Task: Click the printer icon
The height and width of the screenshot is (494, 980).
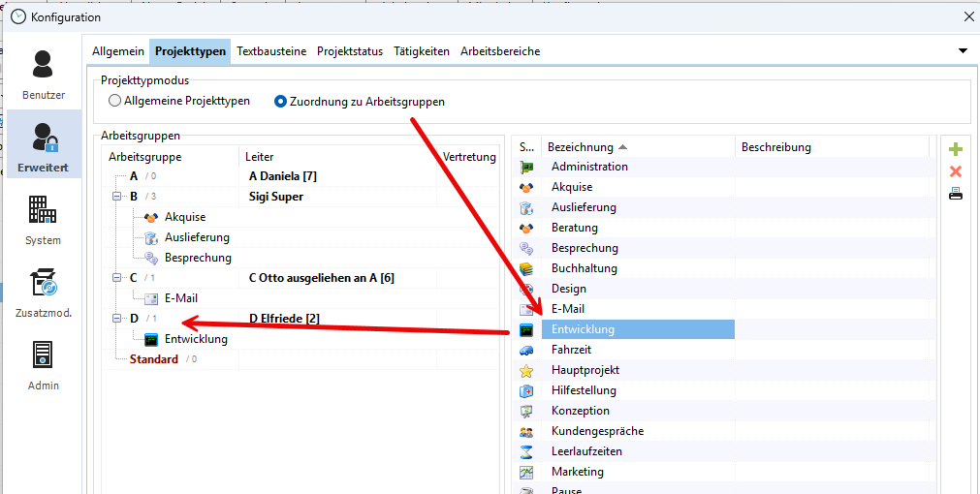Action: coord(955,194)
